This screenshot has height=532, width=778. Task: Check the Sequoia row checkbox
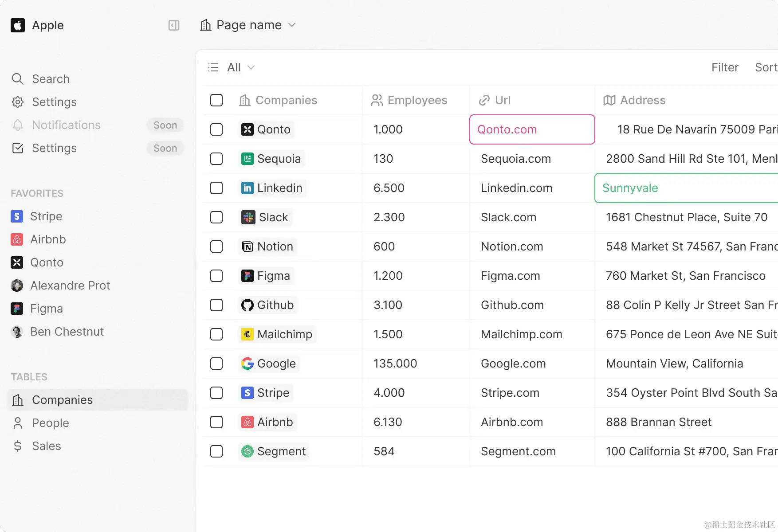tap(216, 159)
